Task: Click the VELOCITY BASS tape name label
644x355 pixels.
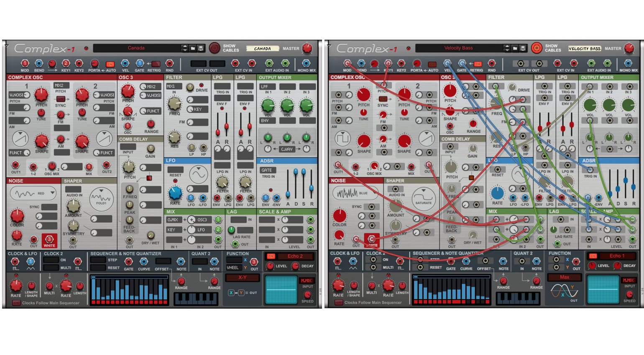Action: click(585, 49)
